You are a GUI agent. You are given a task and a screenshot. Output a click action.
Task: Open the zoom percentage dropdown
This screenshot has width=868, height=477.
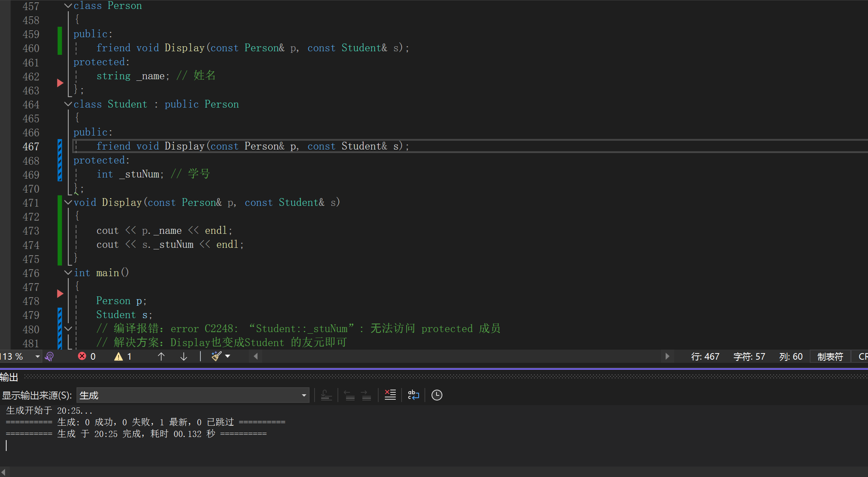pos(37,356)
